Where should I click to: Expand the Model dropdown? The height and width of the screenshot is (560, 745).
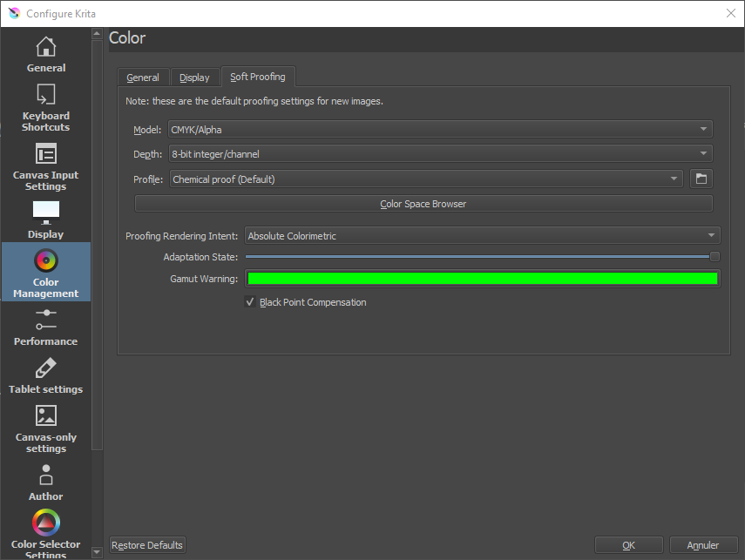[x=440, y=130]
